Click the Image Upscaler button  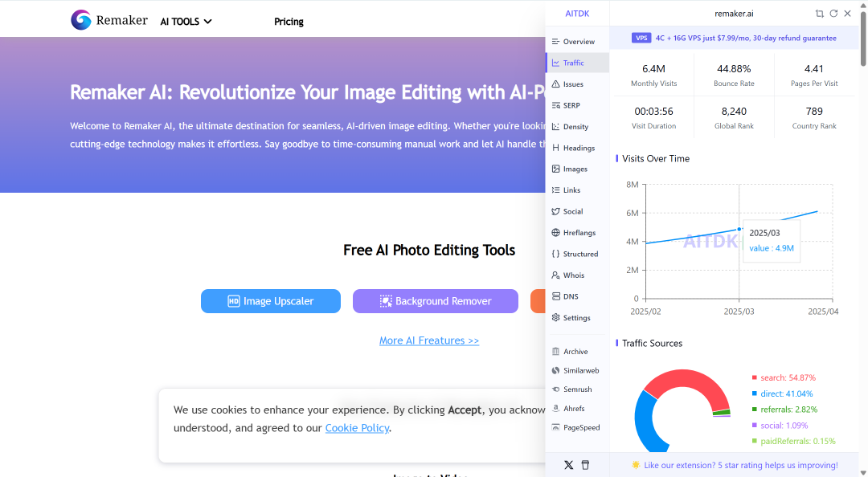point(271,301)
